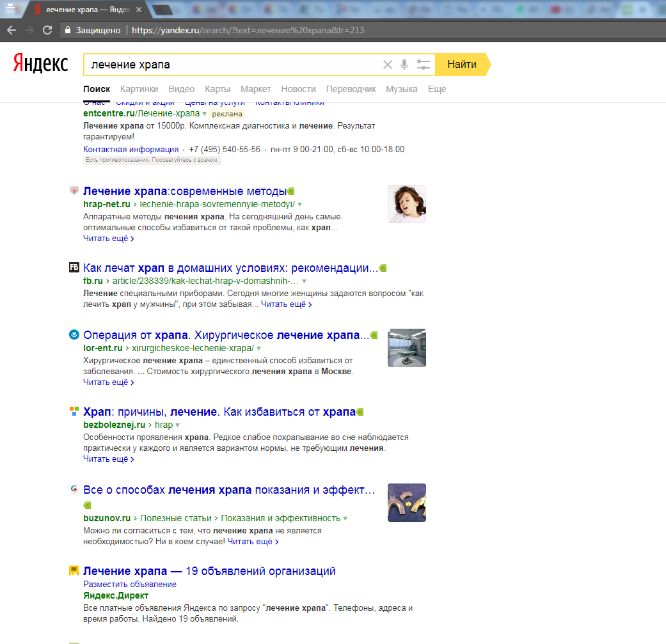Image resolution: width=666 pixels, height=644 pixels.
Task: Click green badge after 'современные методы' title
Action: click(x=291, y=191)
